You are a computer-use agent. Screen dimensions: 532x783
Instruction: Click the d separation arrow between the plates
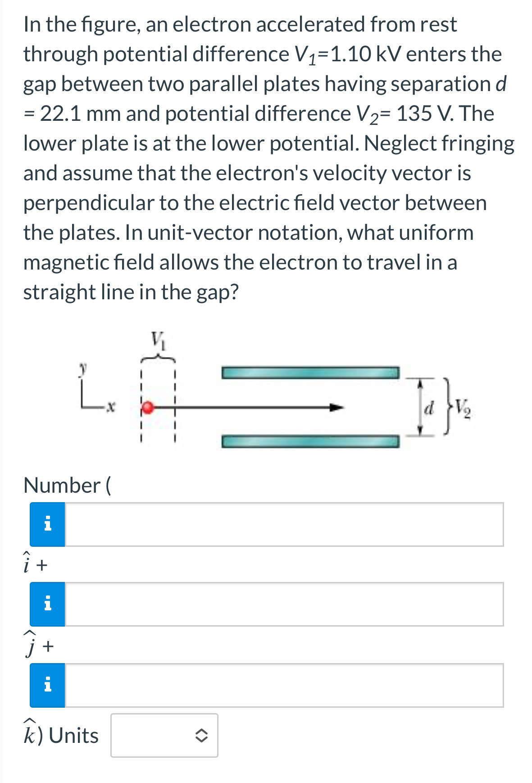click(x=421, y=407)
